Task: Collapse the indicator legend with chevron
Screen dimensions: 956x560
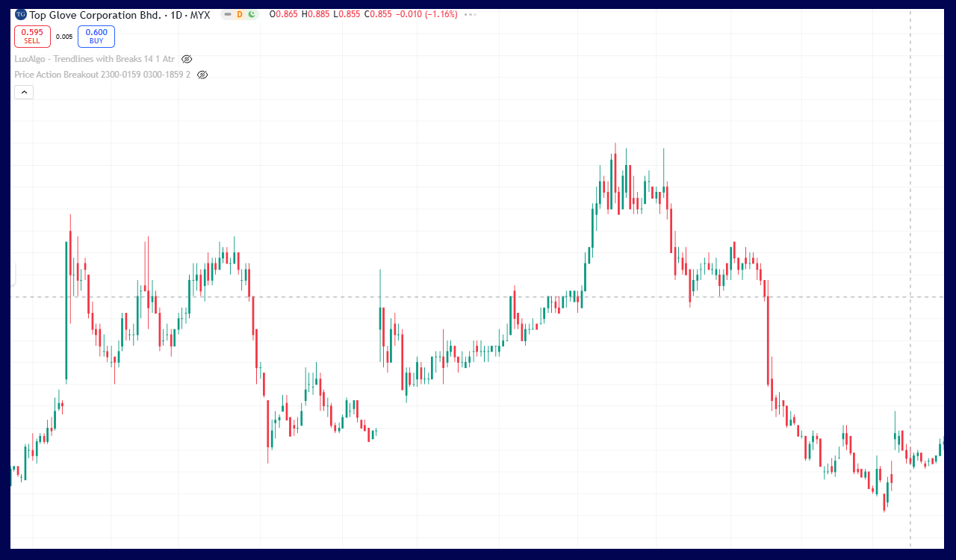Action: [x=24, y=92]
